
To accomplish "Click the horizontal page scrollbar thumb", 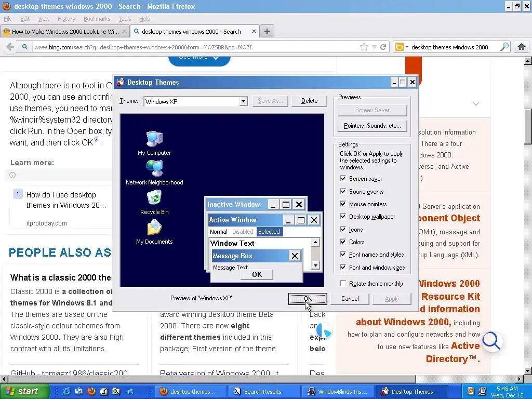I will [211, 379].
